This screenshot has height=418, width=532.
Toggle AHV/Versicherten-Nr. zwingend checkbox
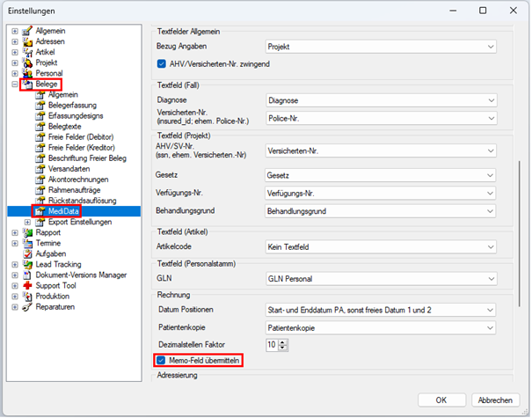click(162, 64)
